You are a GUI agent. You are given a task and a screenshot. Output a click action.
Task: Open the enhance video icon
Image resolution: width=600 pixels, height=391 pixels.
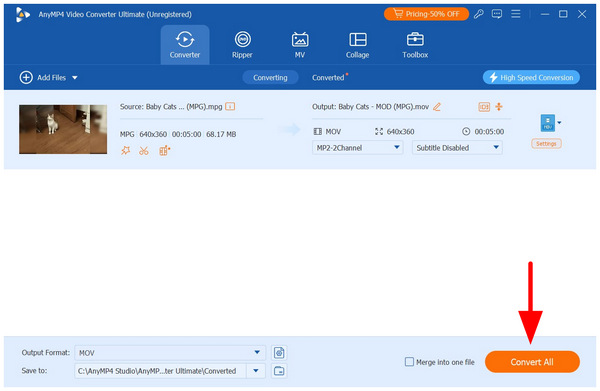(x=165, y=151)
